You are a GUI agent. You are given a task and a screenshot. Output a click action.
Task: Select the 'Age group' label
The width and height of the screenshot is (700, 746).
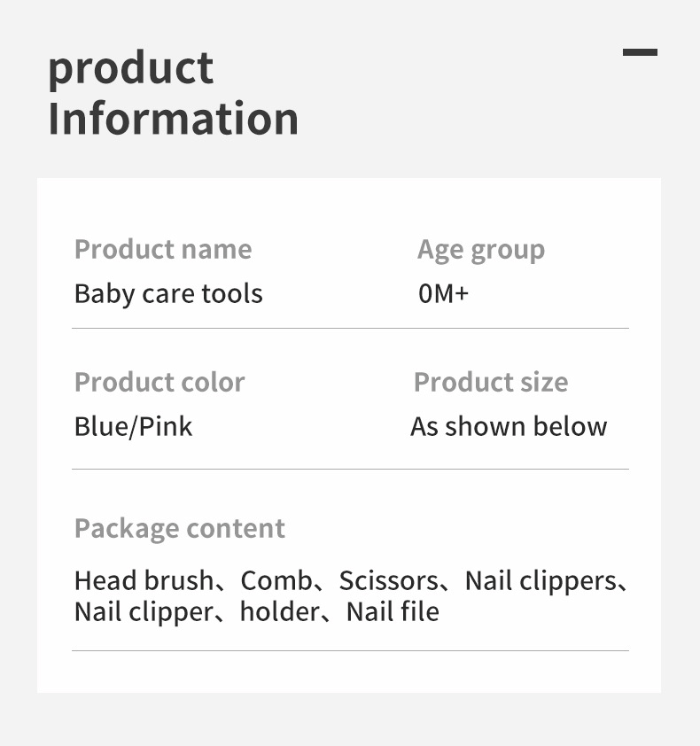(481, 250)
